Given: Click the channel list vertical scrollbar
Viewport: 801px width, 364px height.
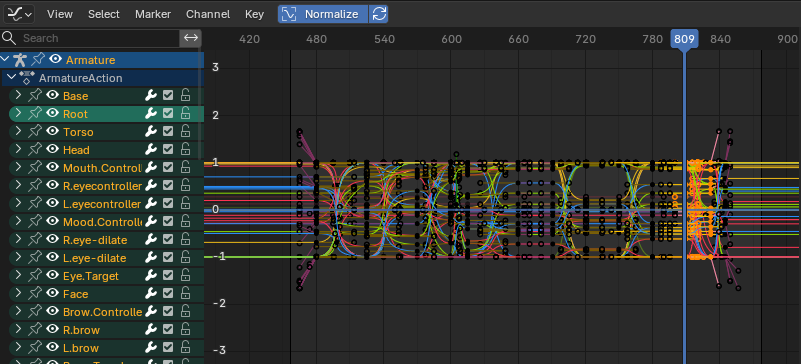Looking at the screenshot, I should (x=200, y=105).
